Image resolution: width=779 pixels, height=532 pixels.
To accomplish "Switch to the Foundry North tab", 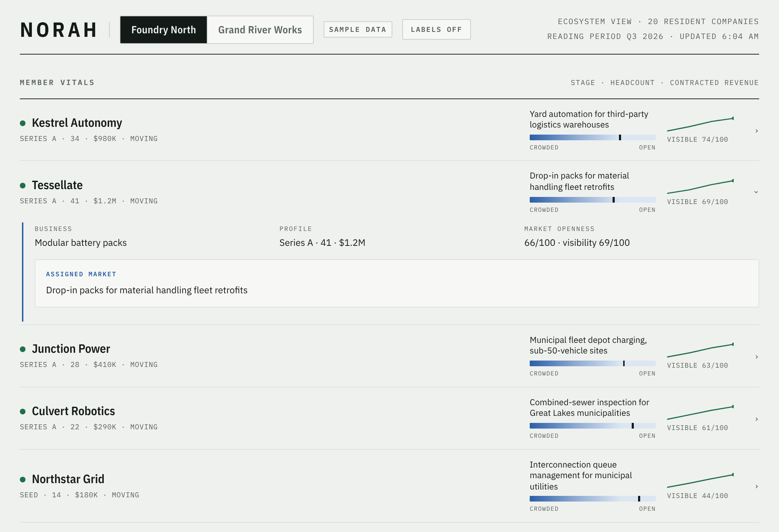I will (x=164, y=30).
